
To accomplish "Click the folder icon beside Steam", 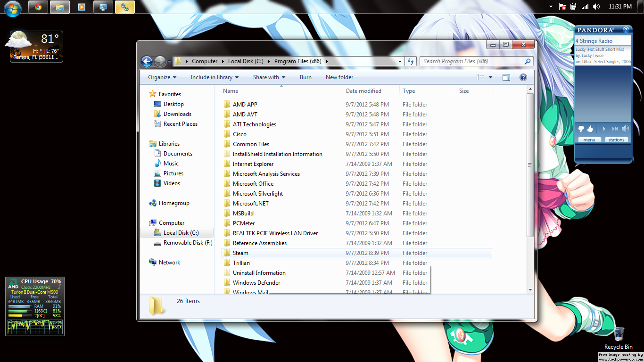I will pos(227,253).
